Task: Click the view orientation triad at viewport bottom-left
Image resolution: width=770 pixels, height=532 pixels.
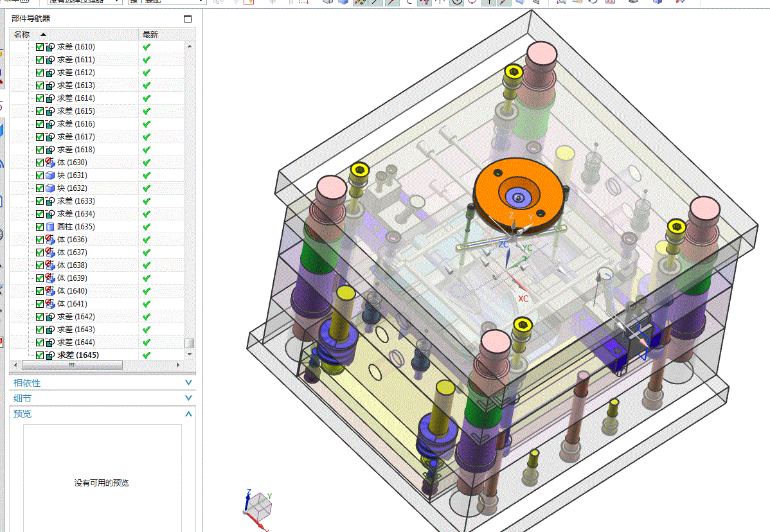Action: coord(257,508)
